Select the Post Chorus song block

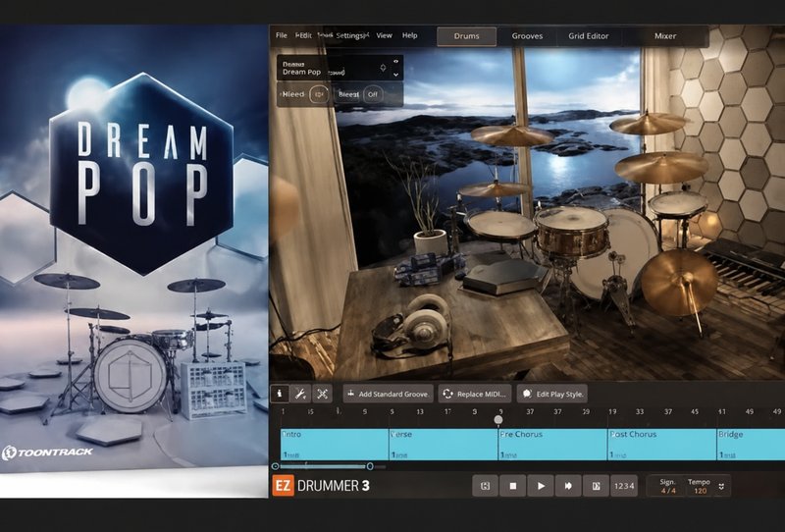(x=661, y=445)
